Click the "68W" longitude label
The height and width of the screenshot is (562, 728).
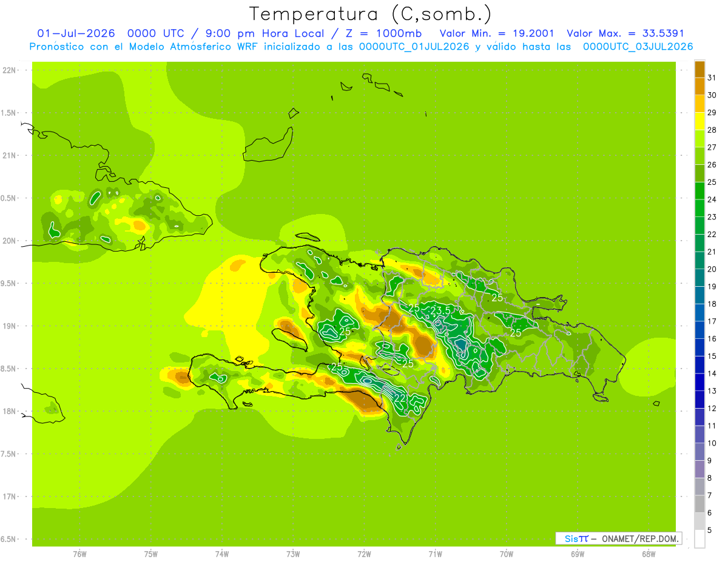tap(649, 554)
